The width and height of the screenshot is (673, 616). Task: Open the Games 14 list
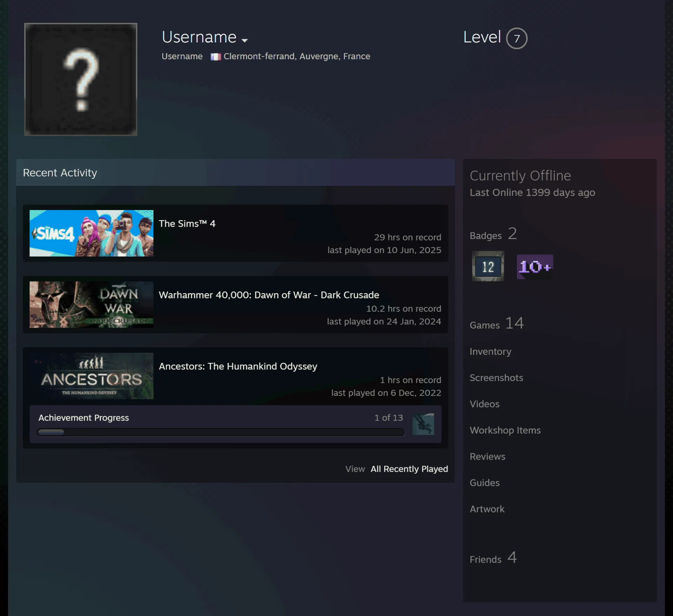(x=497, y=323)
